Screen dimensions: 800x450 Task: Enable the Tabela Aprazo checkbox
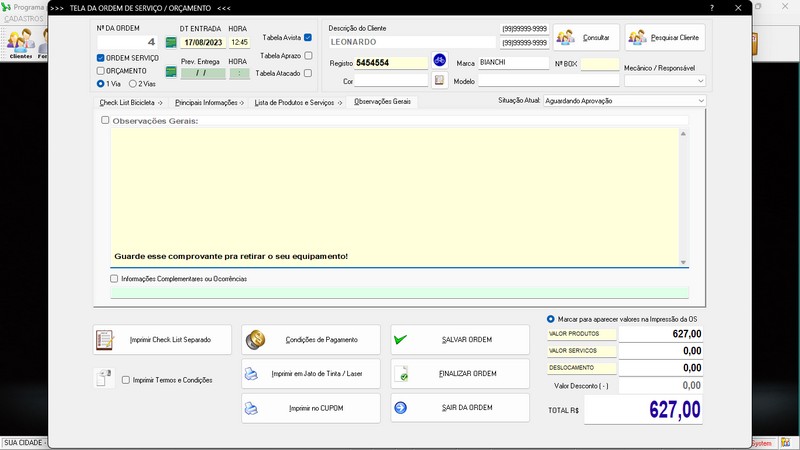coord(308,56)
